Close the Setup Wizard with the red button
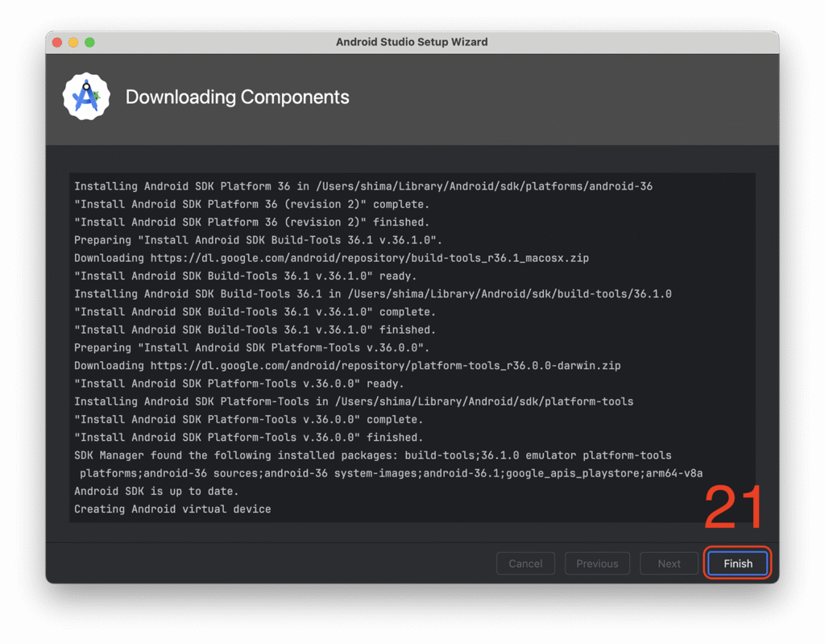Screen dimensions: 825x644 [x=57, y=42]
